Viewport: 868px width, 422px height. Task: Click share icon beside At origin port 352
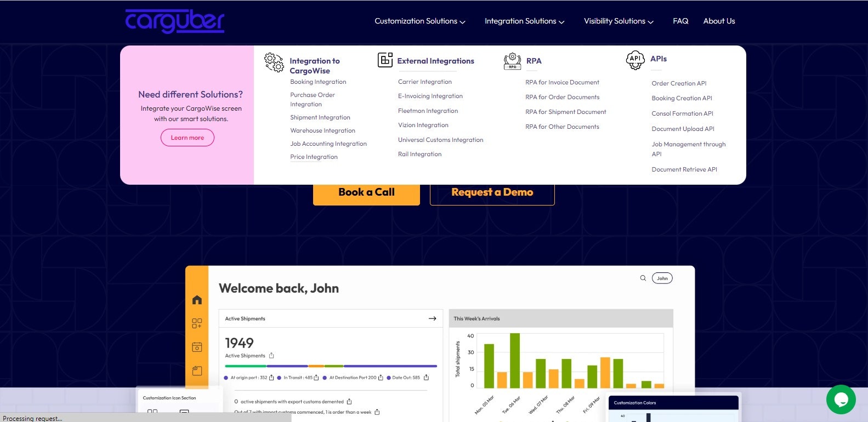(271, 378)
